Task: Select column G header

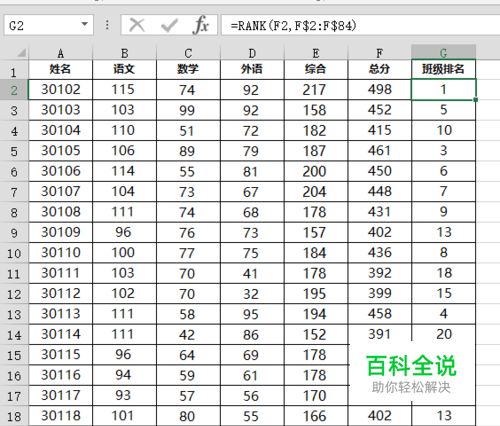Action: point(443,52)
